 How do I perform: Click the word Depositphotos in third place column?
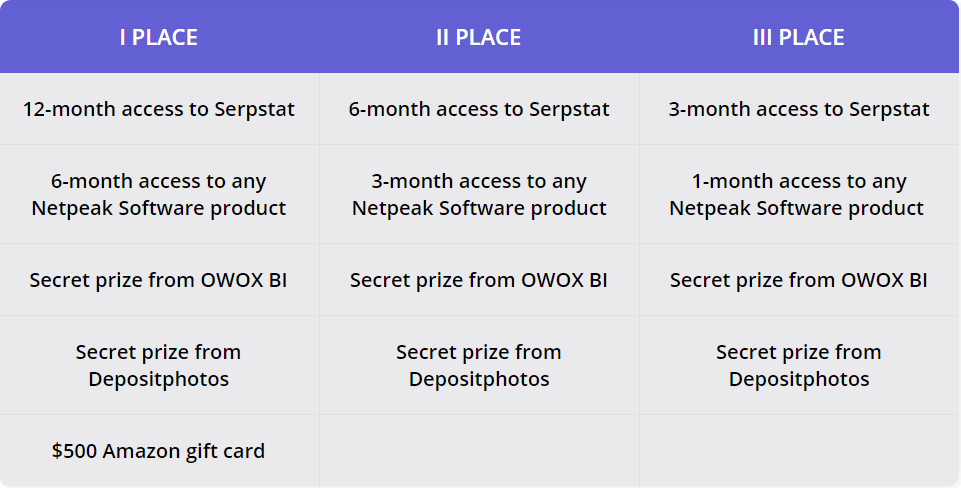(x=799, y=379)
